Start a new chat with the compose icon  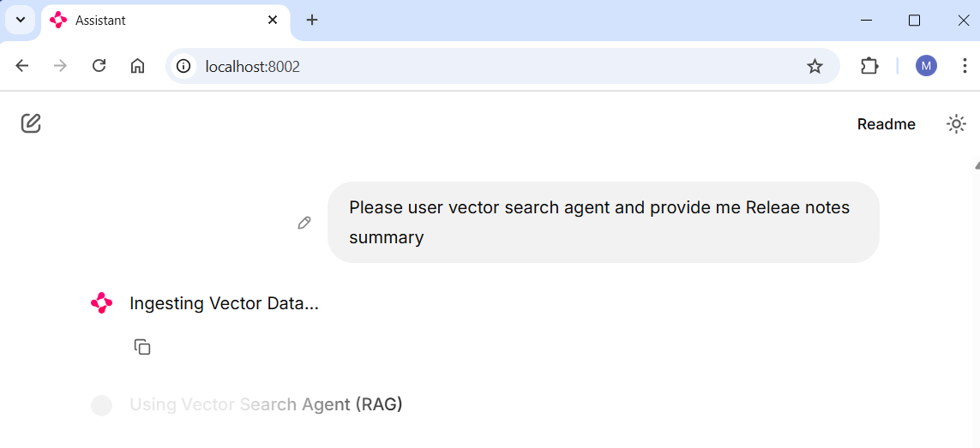tap(31, 123)
